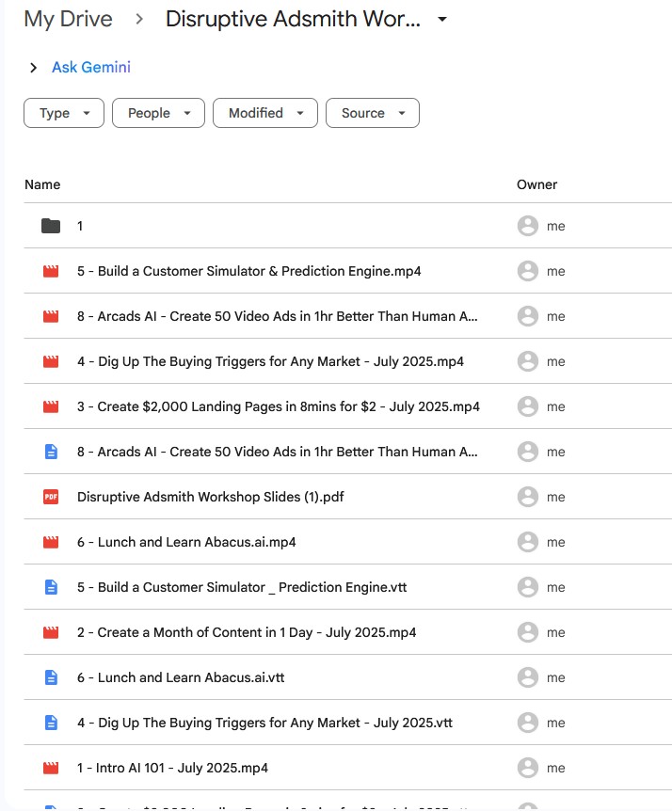
Task: Click video icon of 4 - Dig Up Buying Triggers.mp4
Action: pos(51,361)
